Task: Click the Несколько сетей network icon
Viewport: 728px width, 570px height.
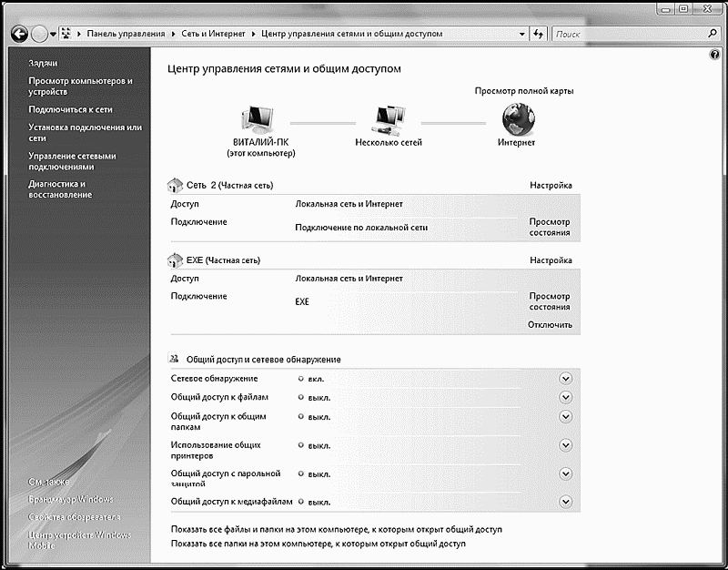Action: (x=388, y=119)
